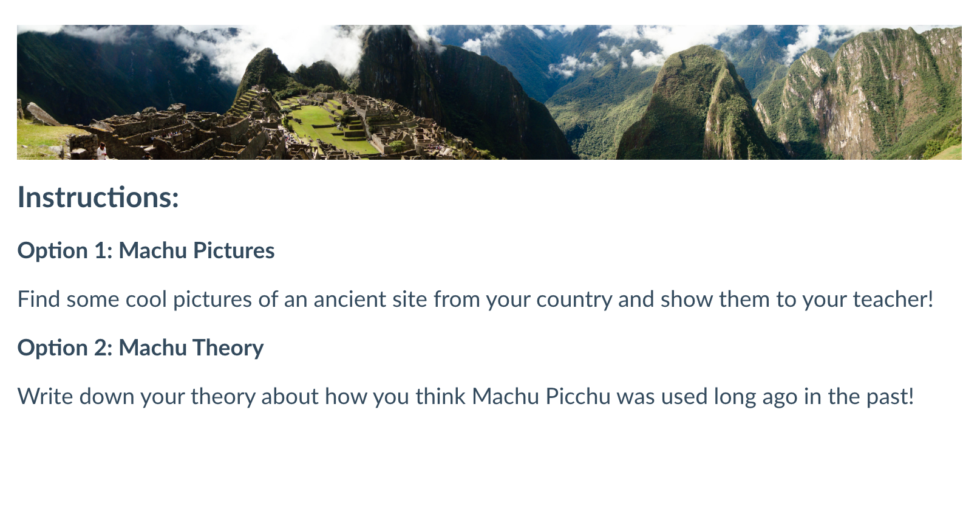Click the word "Write" starting Option 2 text
This screenshot has height=514, width=980.
46,397
